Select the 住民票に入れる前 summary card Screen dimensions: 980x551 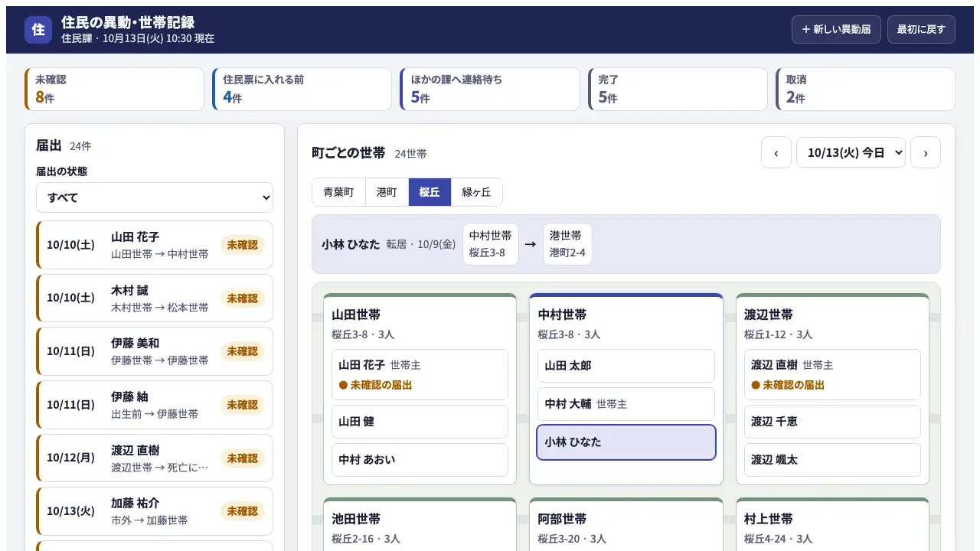pos(302,89)
